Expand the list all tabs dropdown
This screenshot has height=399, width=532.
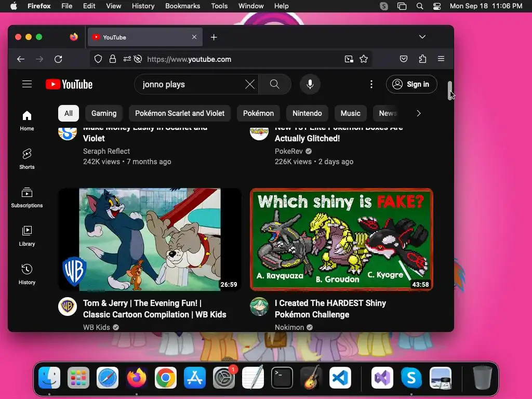point(422,37)
